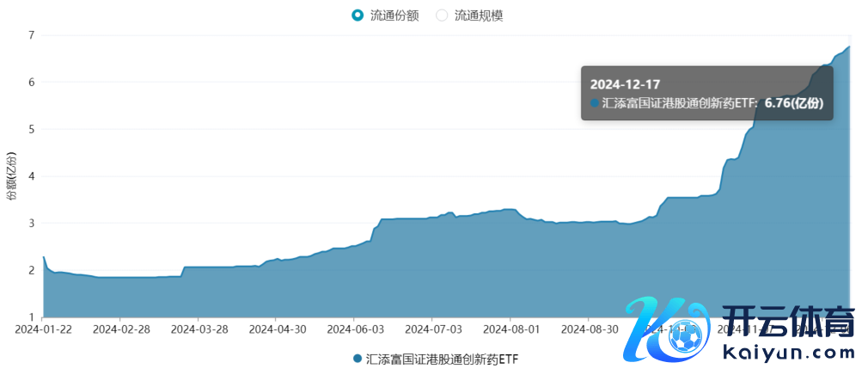Image resolution: width=868 pixels, height=381 pixels.
Task: Click the series dot inside the tooltip
Action: tap(595, 103)
